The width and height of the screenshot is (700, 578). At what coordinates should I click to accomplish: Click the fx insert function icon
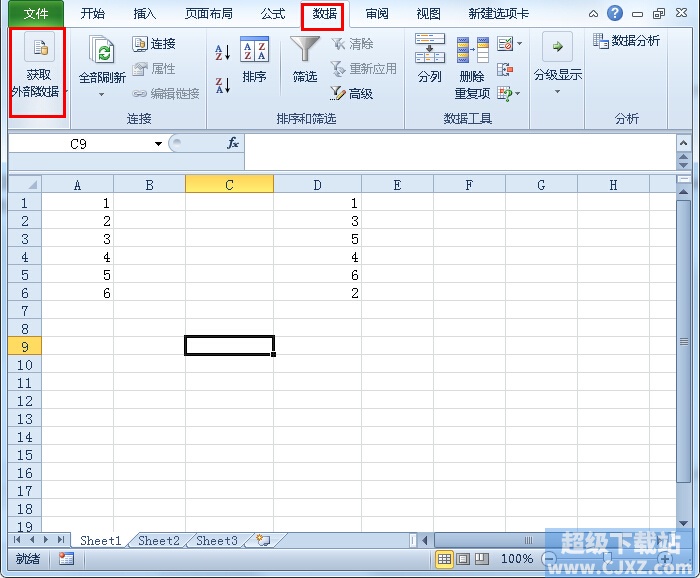[x=233, y=143]
